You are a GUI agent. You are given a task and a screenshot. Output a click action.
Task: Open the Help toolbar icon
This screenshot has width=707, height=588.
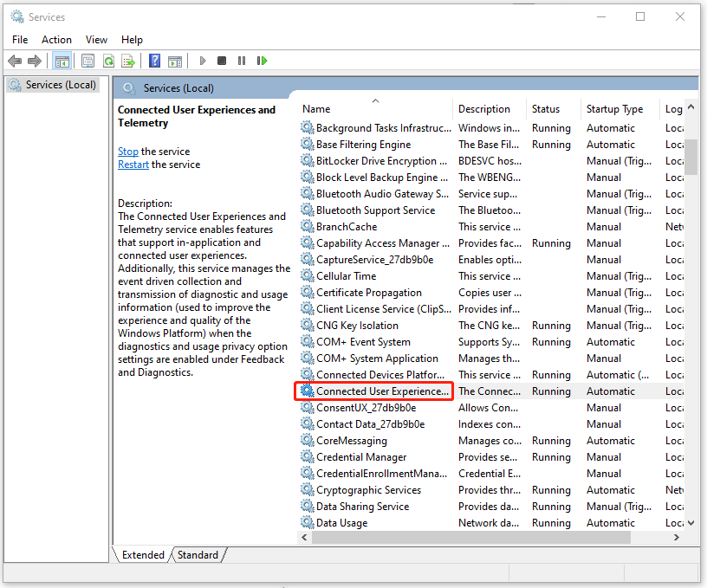pyautogui.click(x=154, y=61)
